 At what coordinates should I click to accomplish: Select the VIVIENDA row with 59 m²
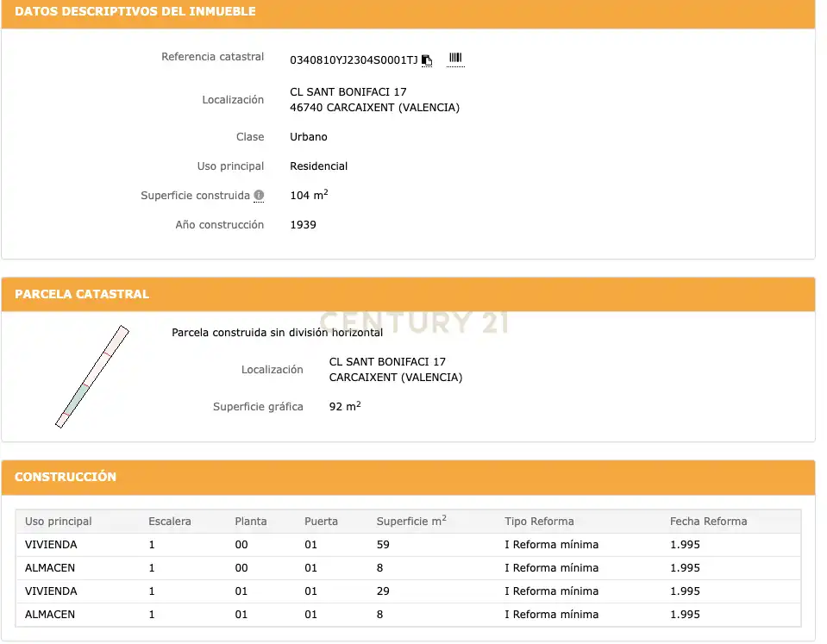408,544
